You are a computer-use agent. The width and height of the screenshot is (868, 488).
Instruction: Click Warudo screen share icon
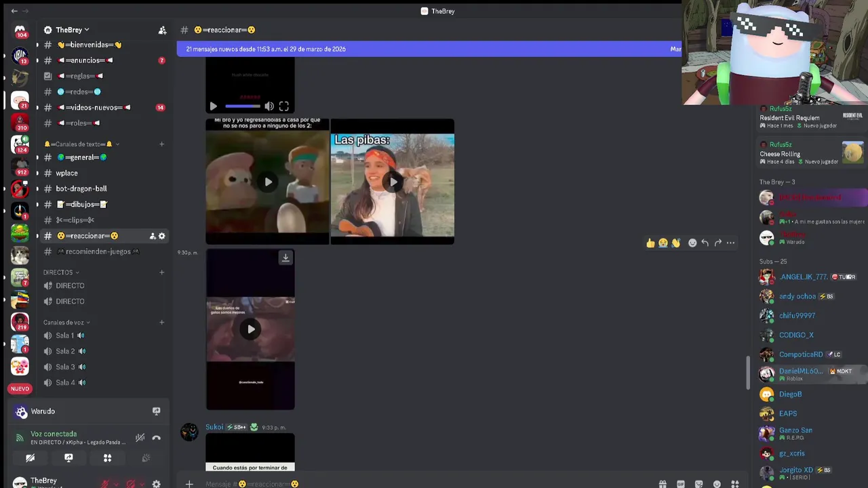coord(156,411)
